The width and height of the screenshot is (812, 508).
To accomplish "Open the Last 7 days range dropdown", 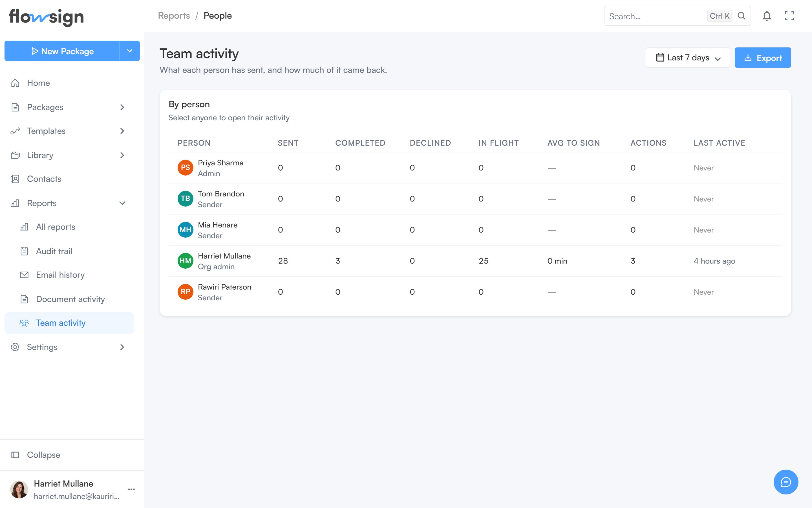I will pos(687,58).
